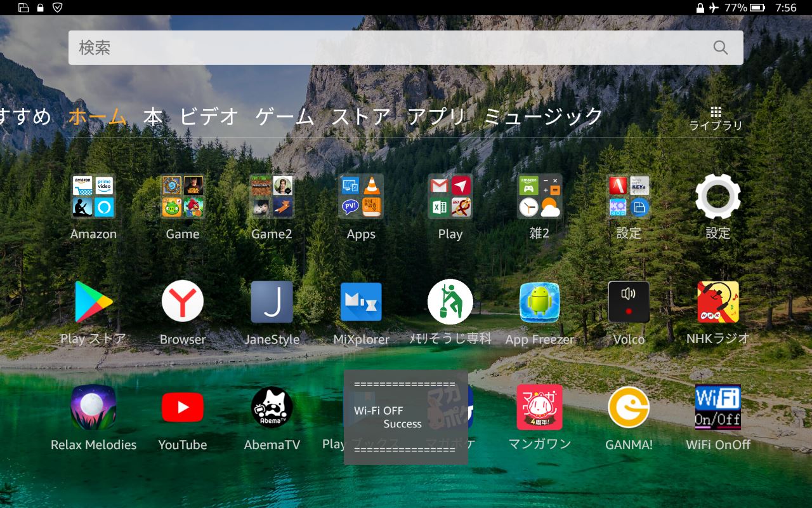This screenshot has height=508, width=812.
Task: Launch the メモリそうじ専科 cleaner app
Action: 450,302
